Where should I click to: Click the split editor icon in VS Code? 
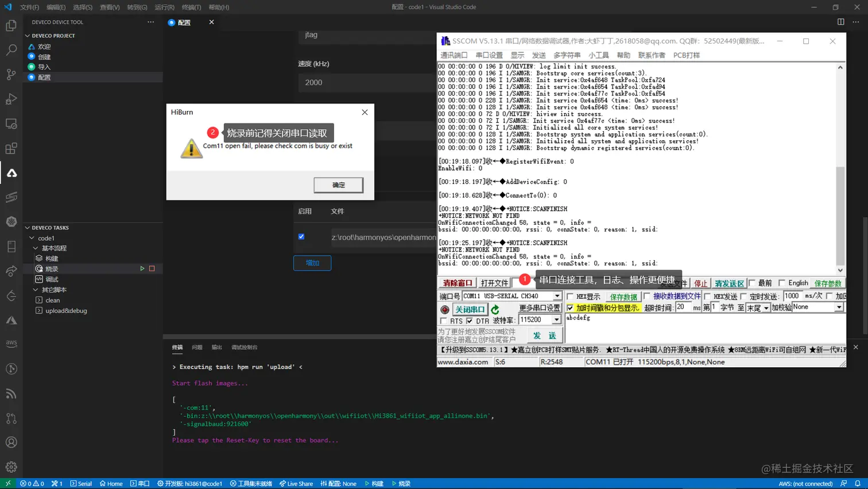pyautogui.click(x=840, y=22)
